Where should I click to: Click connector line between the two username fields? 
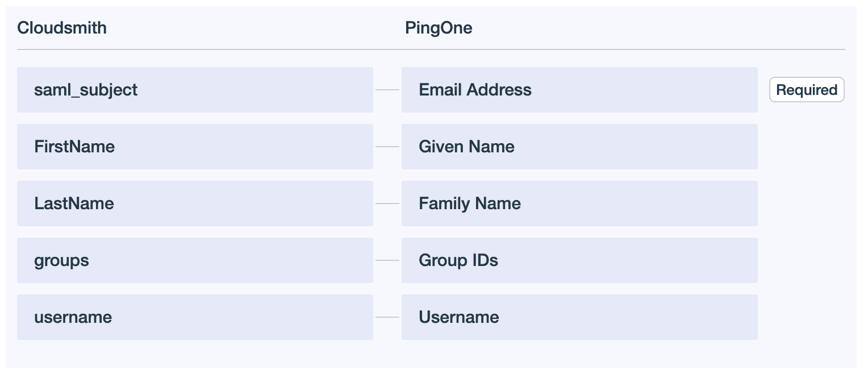point(387,317)
